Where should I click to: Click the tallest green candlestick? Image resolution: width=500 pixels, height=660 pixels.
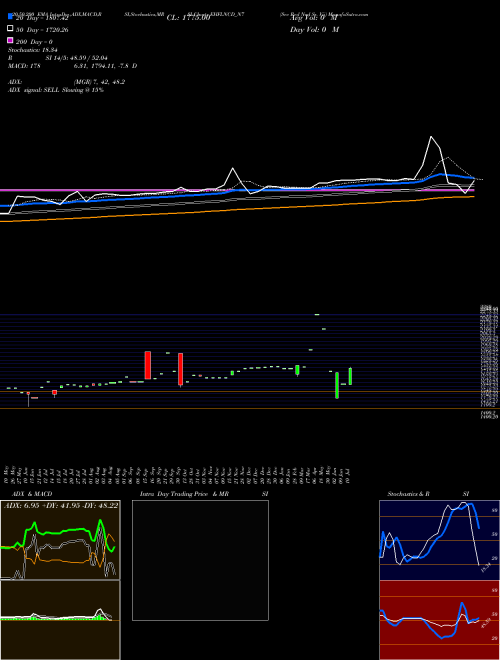(x=337, y=385)
